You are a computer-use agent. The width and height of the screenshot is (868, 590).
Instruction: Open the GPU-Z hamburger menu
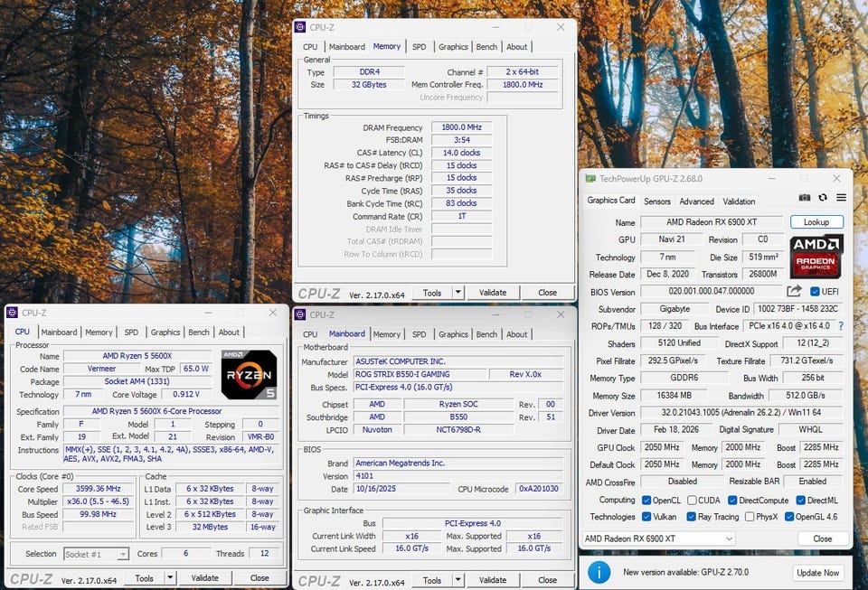coord(841,198)
